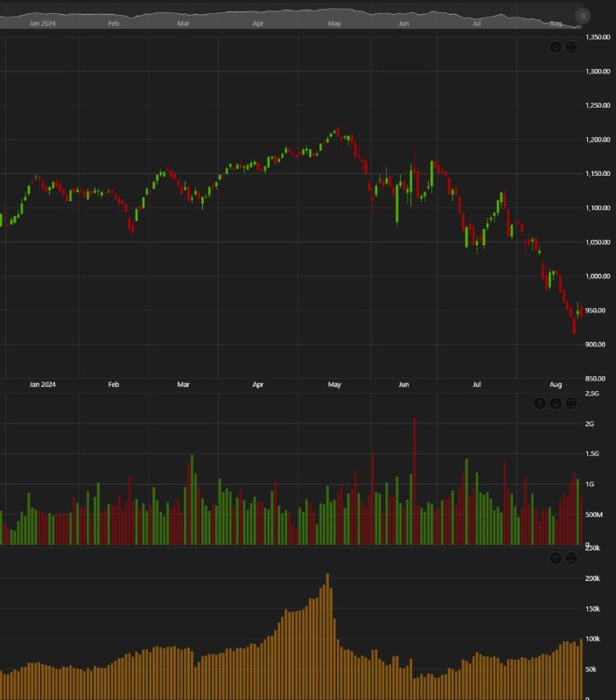The height and width of the screenshot is (700, 616).
Task: Select the 900.00 price axis label
Action: [598, 345]
